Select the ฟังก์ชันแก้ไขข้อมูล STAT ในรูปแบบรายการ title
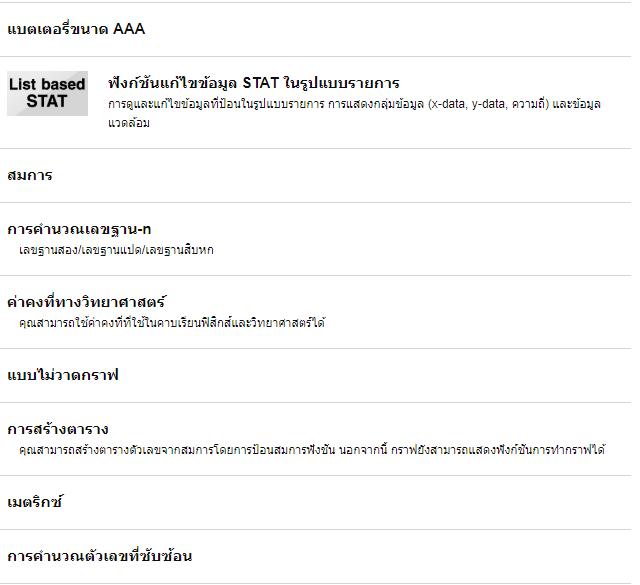Screen dimensions: 640x585 pos(253,83)
